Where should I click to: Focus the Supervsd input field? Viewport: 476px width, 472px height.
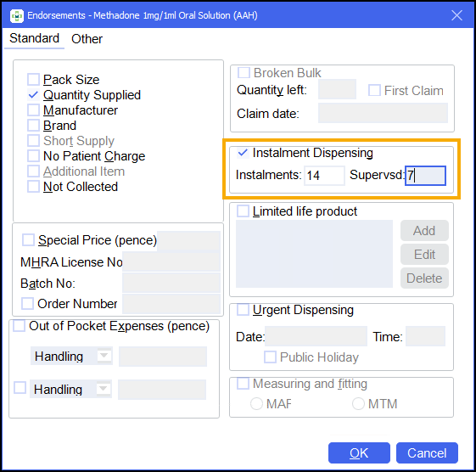[x=425, y=175]
